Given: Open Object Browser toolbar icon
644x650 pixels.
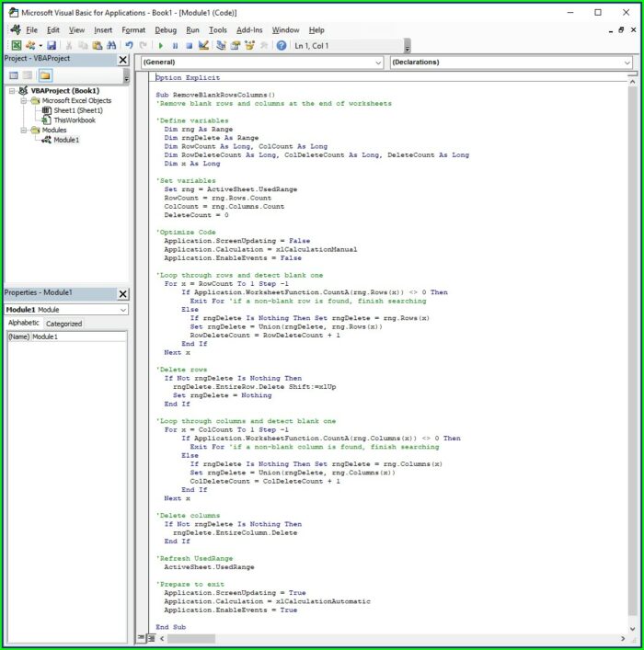Looking at the screenshot, I should point(249,46).
